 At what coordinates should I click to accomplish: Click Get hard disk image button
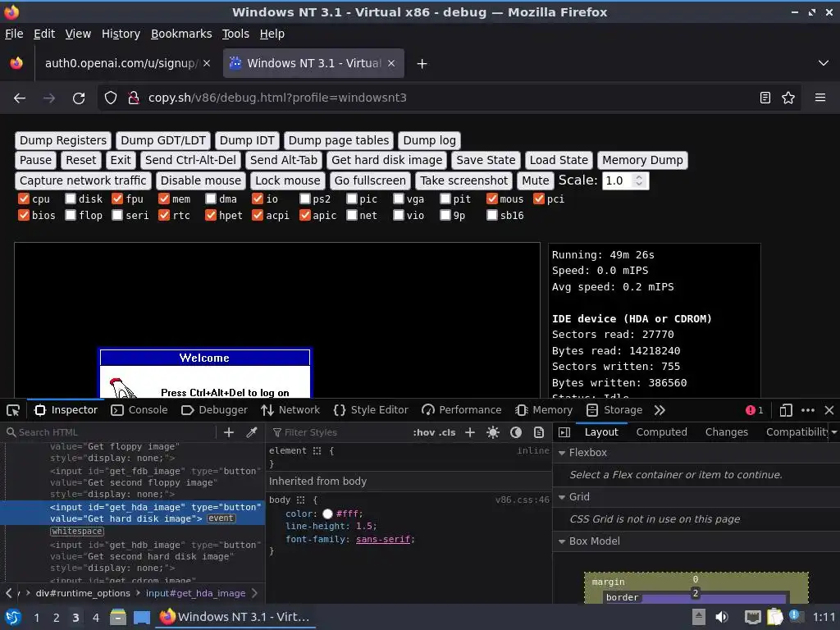point(387,160)
